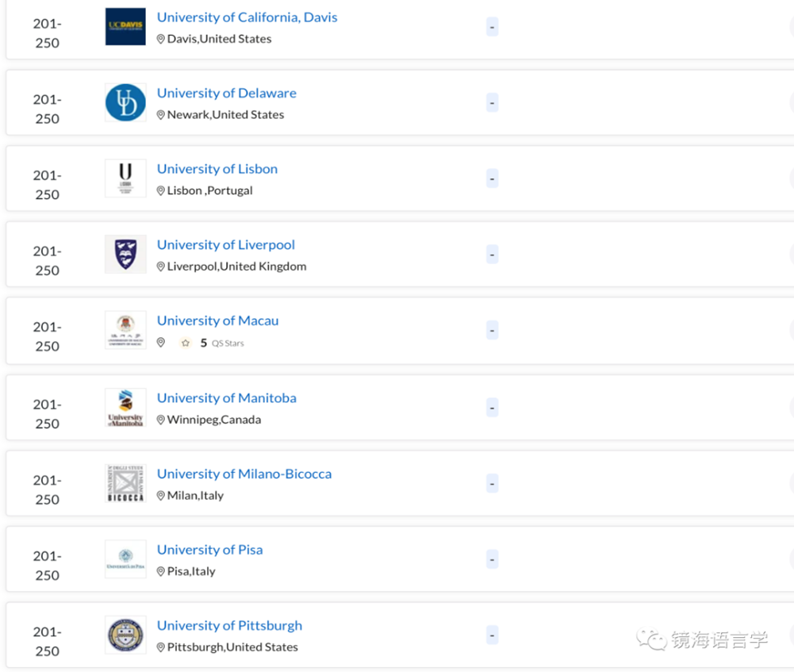
Task: Click the 'Winnipeg,Canada' location text
Action: (214, 420)
